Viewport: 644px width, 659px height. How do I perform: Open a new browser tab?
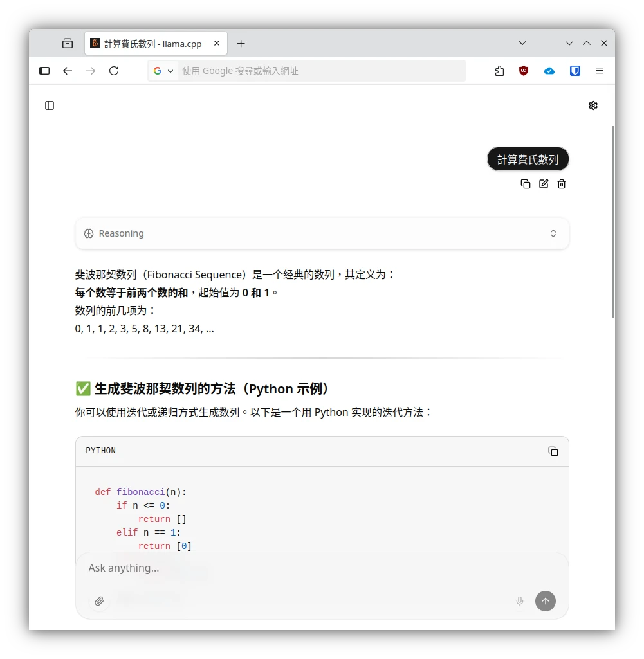click(x=241, y=43)
